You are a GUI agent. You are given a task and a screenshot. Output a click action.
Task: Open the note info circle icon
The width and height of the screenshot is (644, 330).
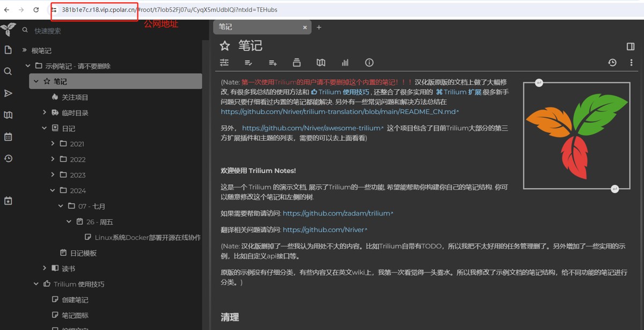tap(369, 63)
